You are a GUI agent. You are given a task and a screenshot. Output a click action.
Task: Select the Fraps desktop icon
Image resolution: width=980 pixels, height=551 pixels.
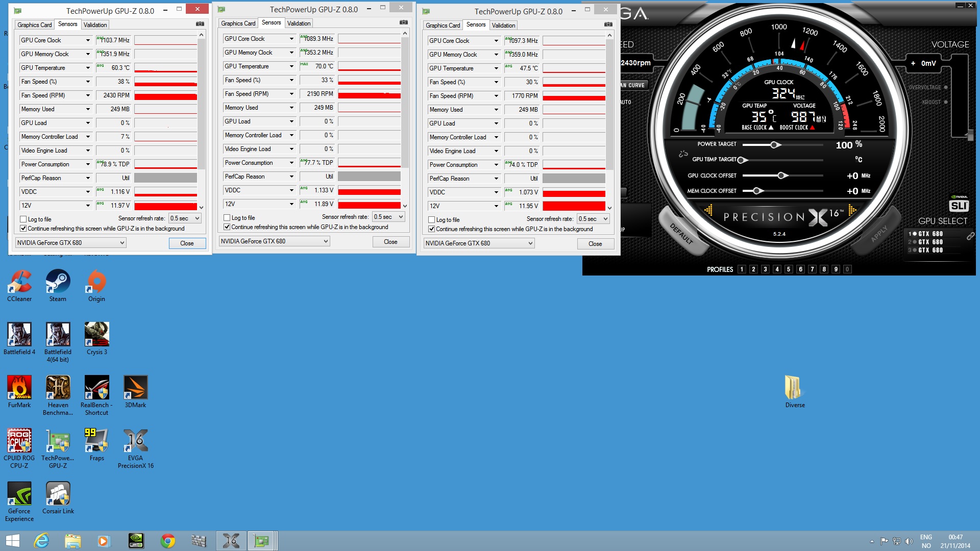tap(96, 445)
